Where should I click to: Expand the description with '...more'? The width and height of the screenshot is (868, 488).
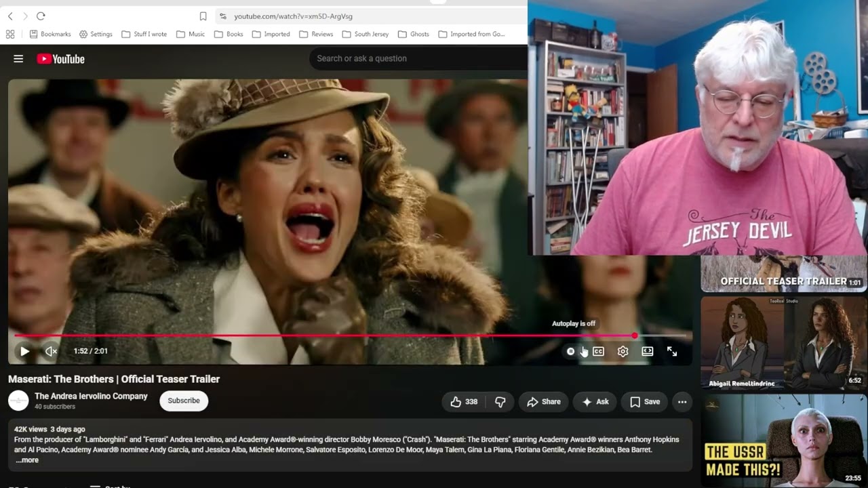pos(27,460)
